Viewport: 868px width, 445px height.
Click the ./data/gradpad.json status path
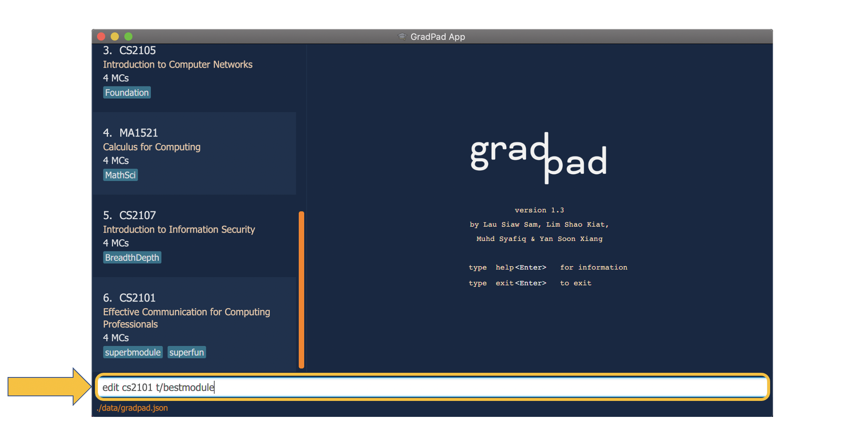tap(132, 408)
